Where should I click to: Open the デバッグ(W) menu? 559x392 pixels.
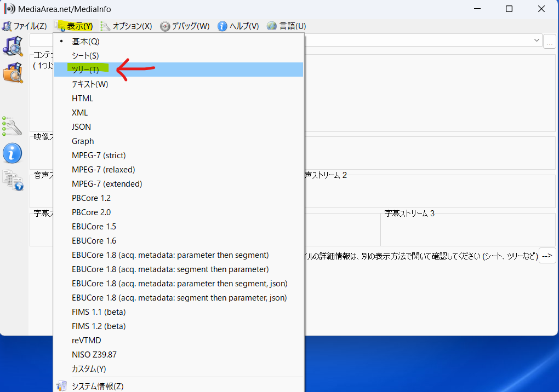point(185,26)
